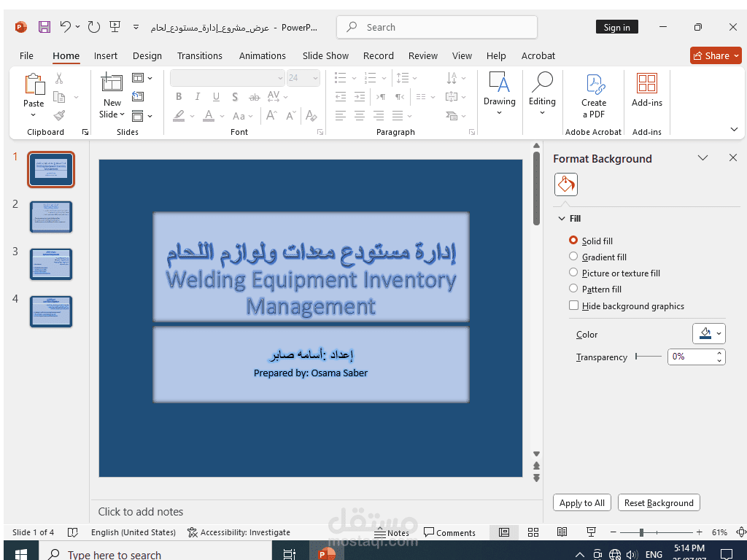The height and width of the screenshot is (560, 747).
Task: Click the Reset Background button
Action: [659, 503]
